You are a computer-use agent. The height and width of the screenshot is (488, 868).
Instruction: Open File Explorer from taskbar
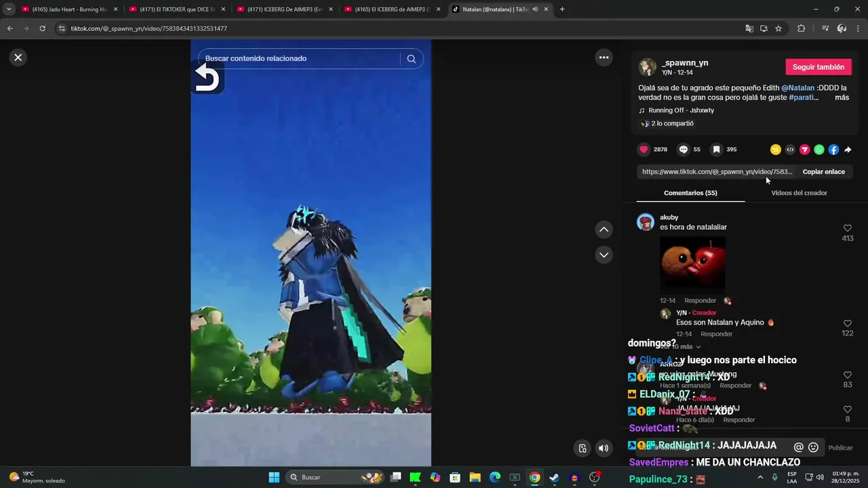click(x=475, y=477)
